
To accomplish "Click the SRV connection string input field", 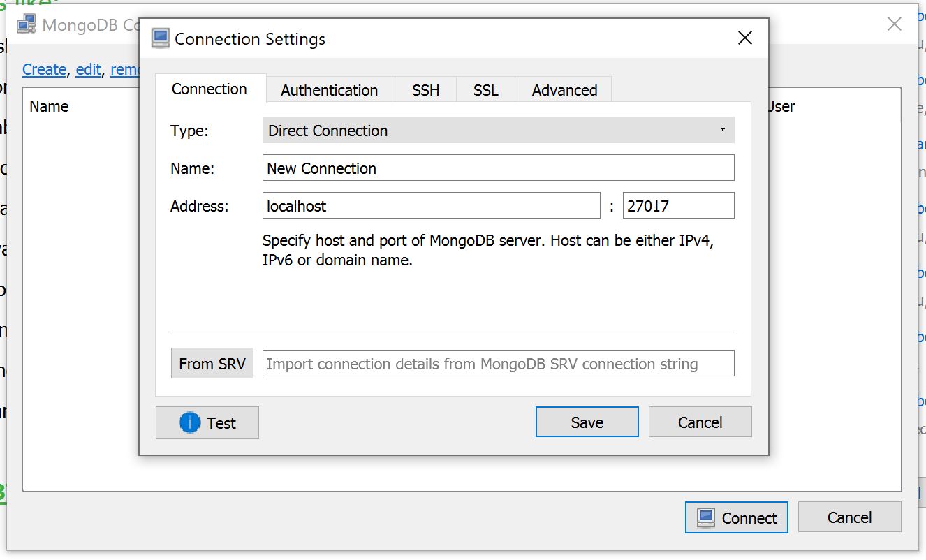I will tap(499, 364).
